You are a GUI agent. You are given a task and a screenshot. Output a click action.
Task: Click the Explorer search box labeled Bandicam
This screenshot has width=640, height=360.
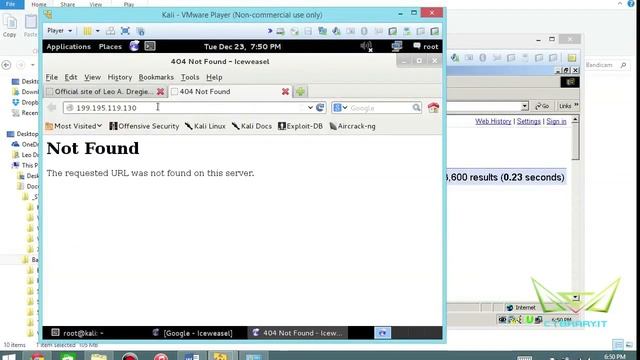(607, 65)
